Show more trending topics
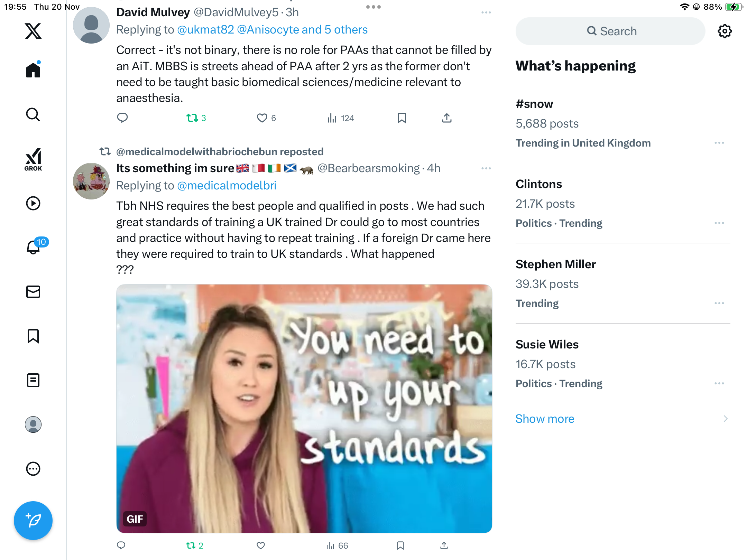 pyautogui.click(x=545, y=419)
